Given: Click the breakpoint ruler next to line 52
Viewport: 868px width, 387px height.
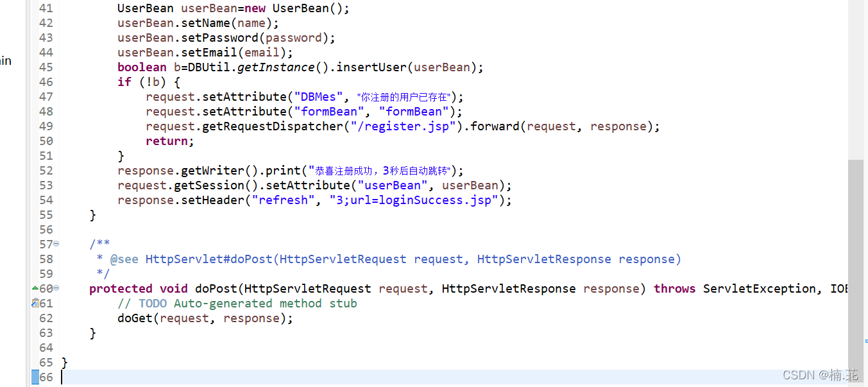Looking at the screenshot, I should [29, 170].
